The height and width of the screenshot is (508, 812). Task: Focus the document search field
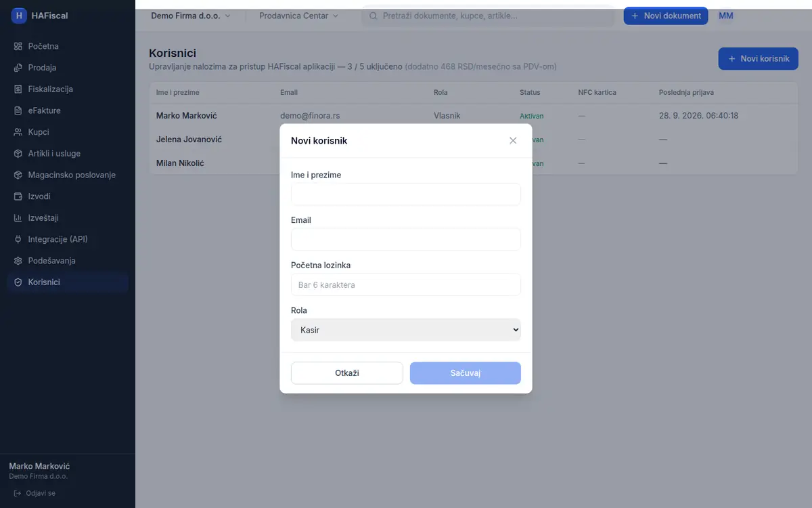tap(488, 16)
